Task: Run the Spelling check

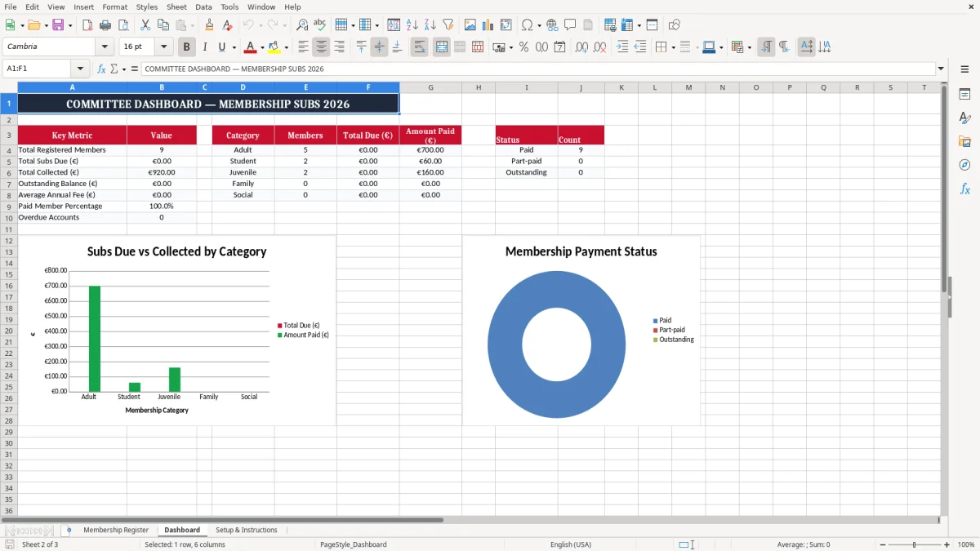Action: 319,25
